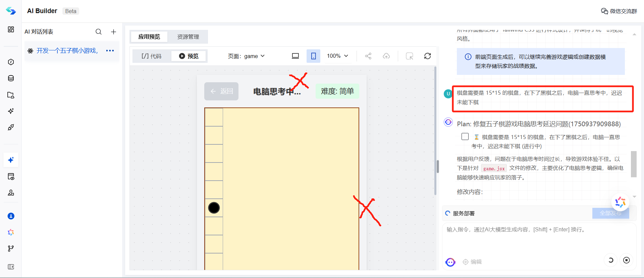Image resolution: width=644 pixels, height=278 pixels.
Task: Toggle the plan task checkbox
Action: click(x=465, y=137)
